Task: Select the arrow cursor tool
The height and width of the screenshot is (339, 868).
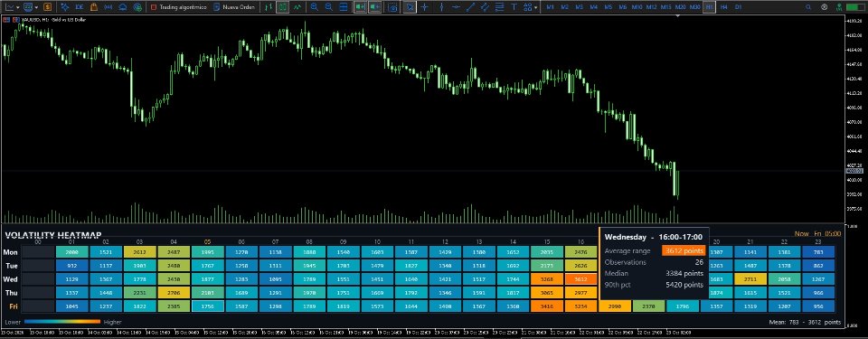Action: point(410,7)
